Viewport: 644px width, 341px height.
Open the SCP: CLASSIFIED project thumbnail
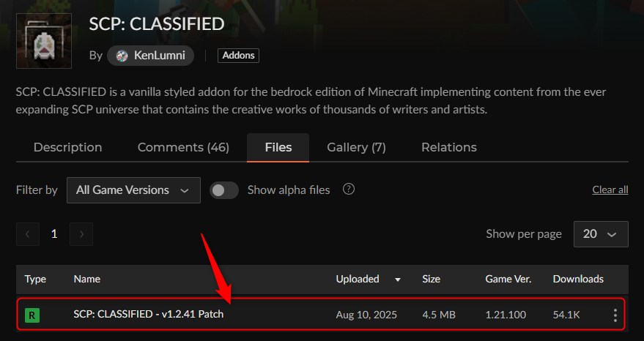coord(43,41)
